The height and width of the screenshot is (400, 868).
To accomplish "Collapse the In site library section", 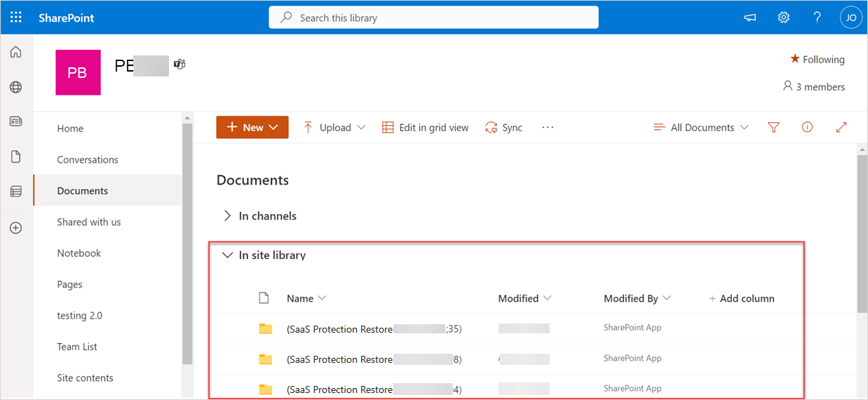I will coord(226,255).
